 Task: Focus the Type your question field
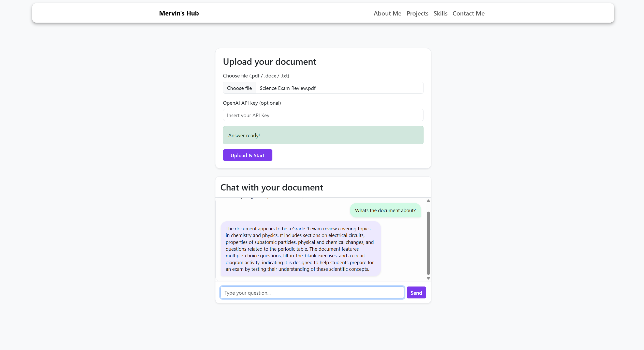point(312,293)
